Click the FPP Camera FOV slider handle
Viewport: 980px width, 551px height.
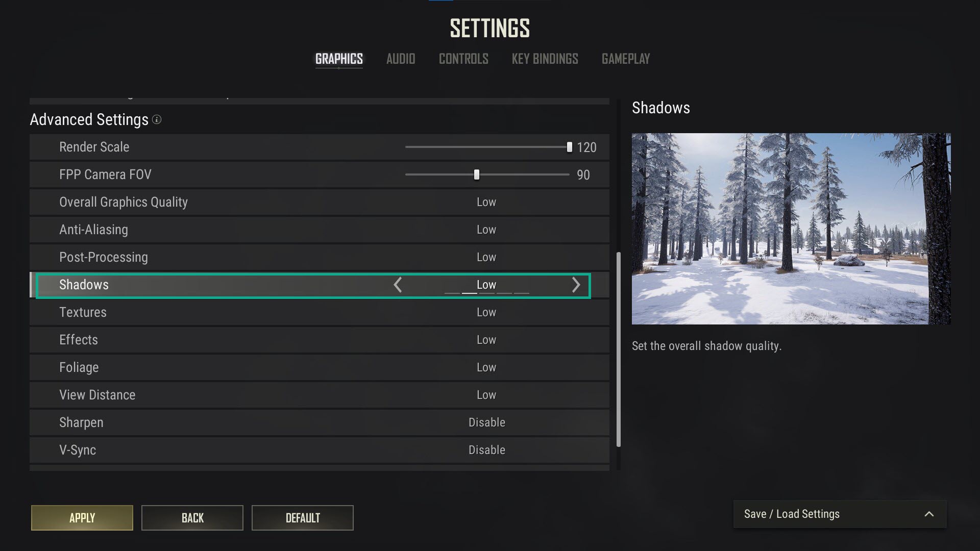(476, 174)
